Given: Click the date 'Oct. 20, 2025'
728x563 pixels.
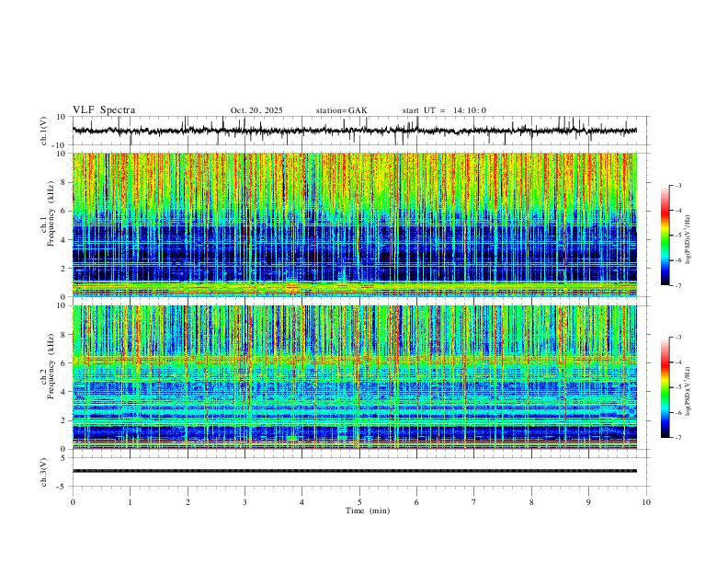Looking at the screenshot, I should click(x=256, y=110).
